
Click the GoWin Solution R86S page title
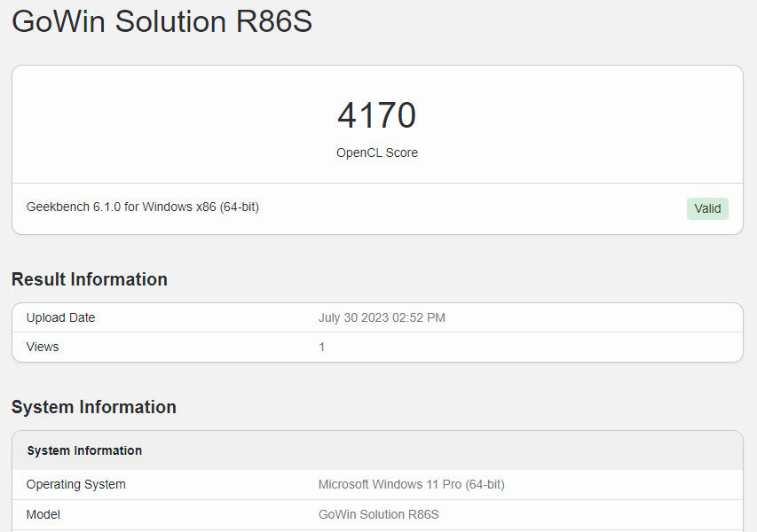[162, 21]
